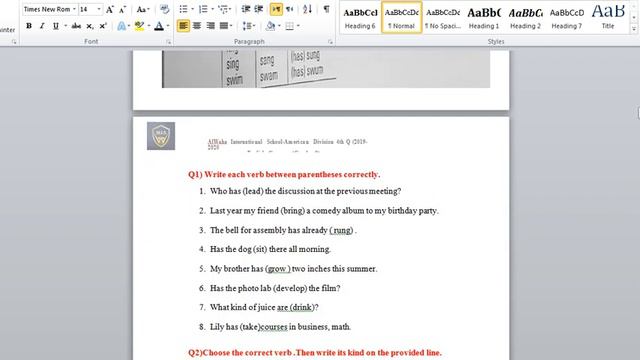Expand numbering library dropdown arrow

pos(212,9)
